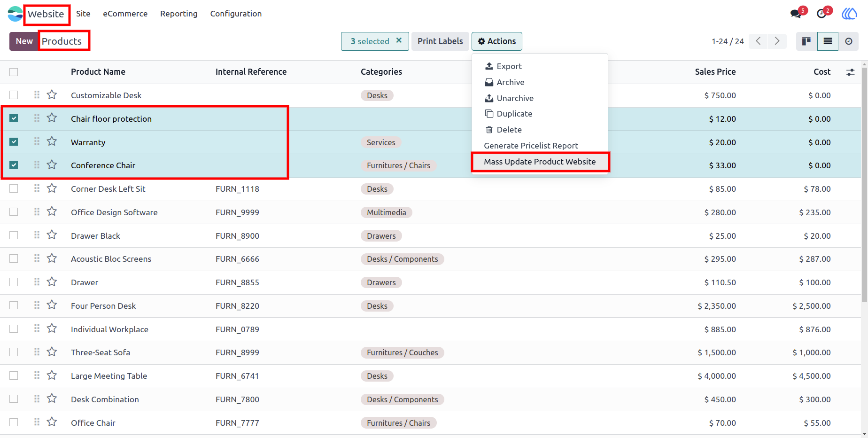868x438 pixels.
Task: Sort by Sales Price column header
Action: pos(715,72)
